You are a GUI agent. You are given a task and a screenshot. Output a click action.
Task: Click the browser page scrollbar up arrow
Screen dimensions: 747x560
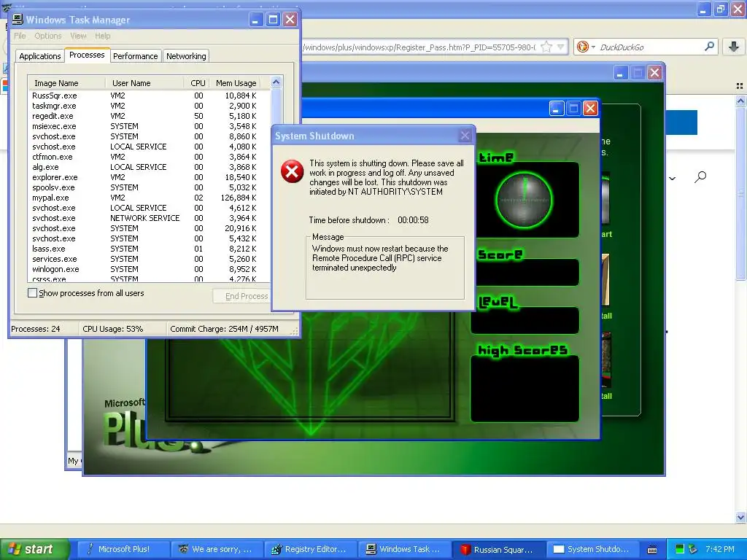(x=740, y=101)
